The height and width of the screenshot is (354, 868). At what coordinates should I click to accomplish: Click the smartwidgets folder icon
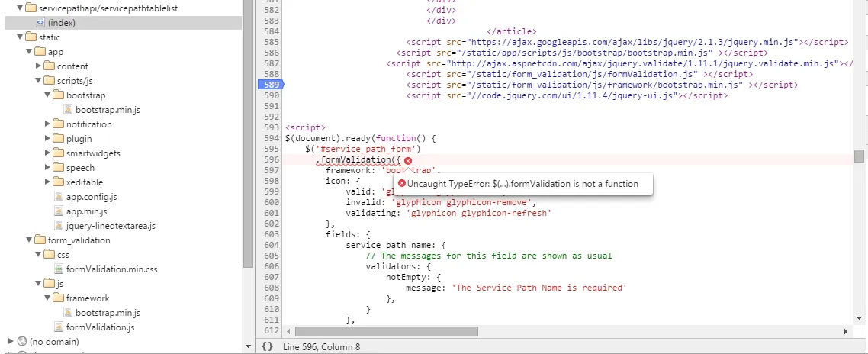[58, 153]
